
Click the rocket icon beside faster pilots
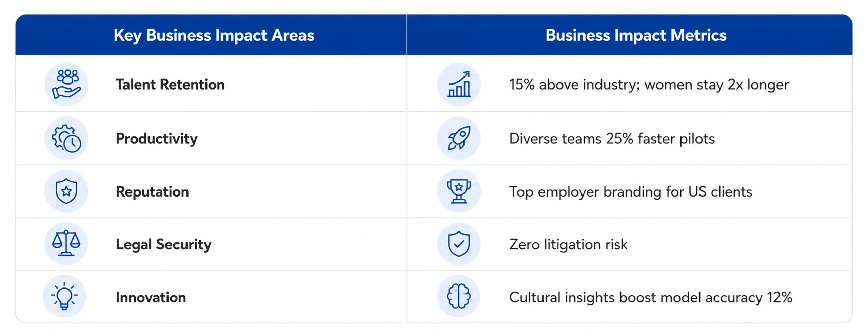[459, 138]
